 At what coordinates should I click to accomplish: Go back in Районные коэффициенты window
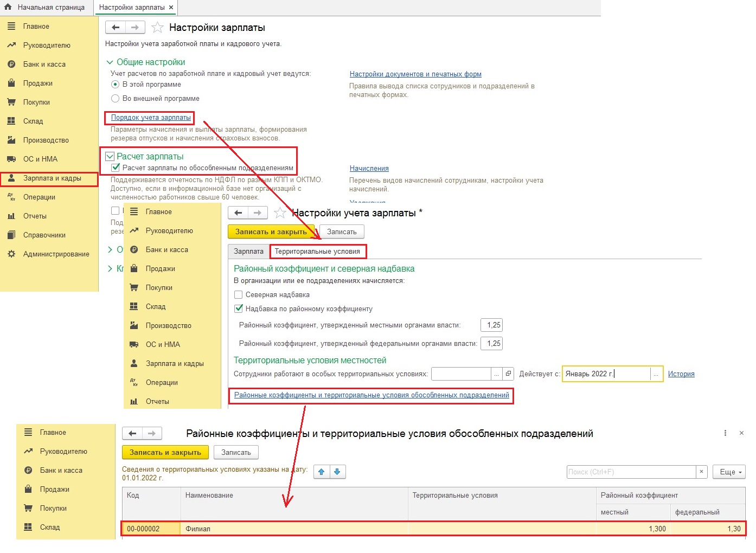tap(132, 433)
